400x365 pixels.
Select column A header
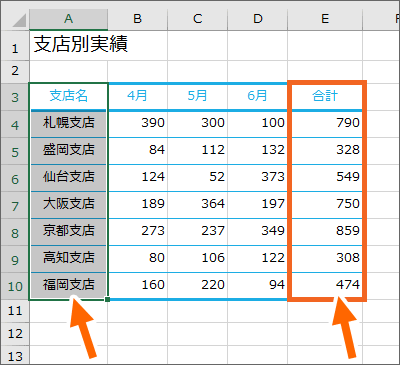pyautogui.click(x=68, y=19)
